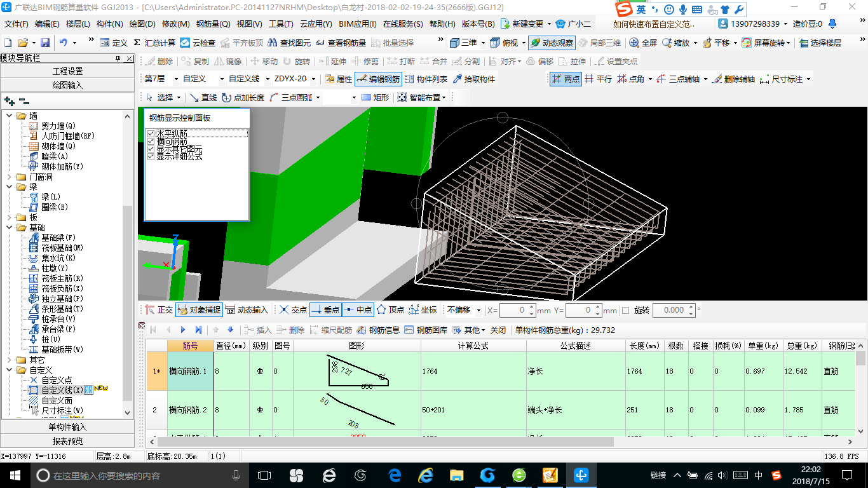Open 帮助(H) menu
Viewport: 868px width, 488px height.
pyautogui.click(x=442, y=24)
